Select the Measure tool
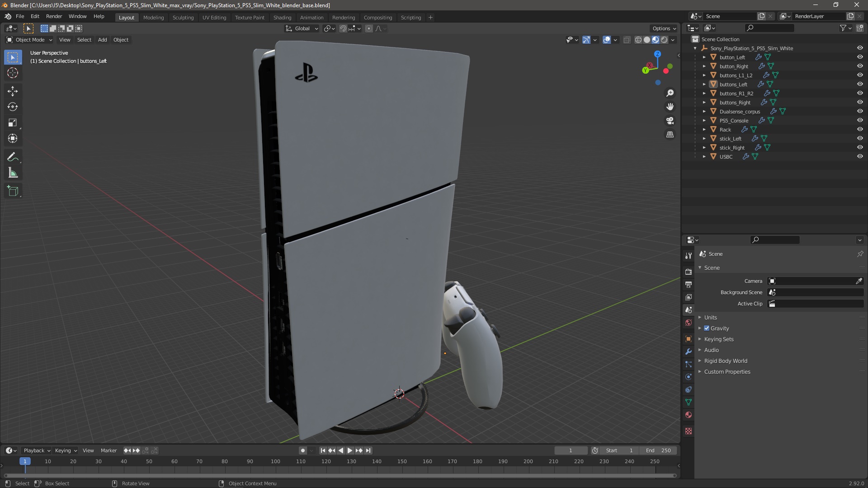Screen dimensions: 868x488 click(13, 173)
